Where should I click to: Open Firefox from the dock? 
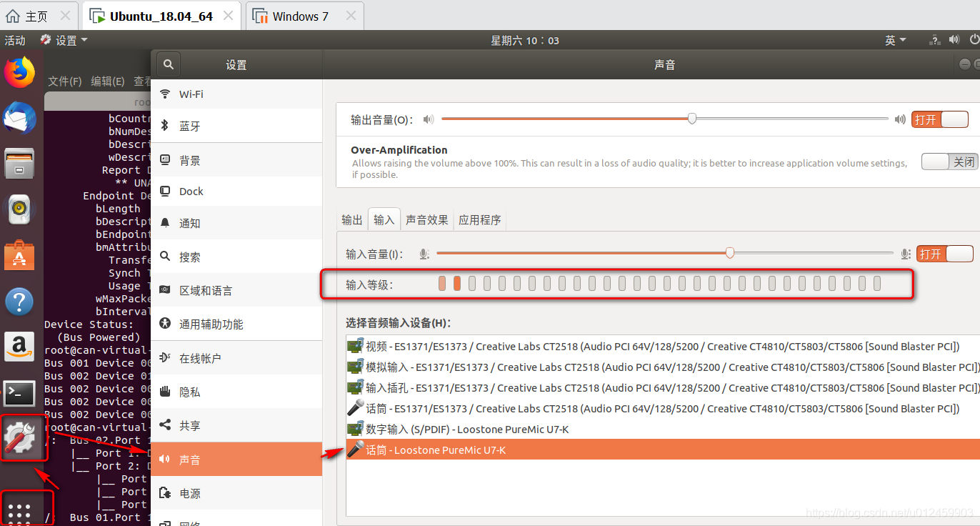tap(19, 71)
